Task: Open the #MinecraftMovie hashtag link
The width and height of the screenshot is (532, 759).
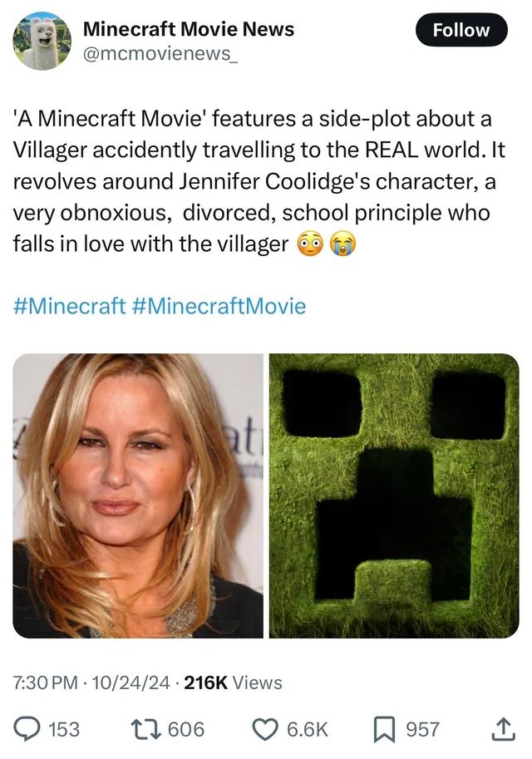Action: point(219,306)
